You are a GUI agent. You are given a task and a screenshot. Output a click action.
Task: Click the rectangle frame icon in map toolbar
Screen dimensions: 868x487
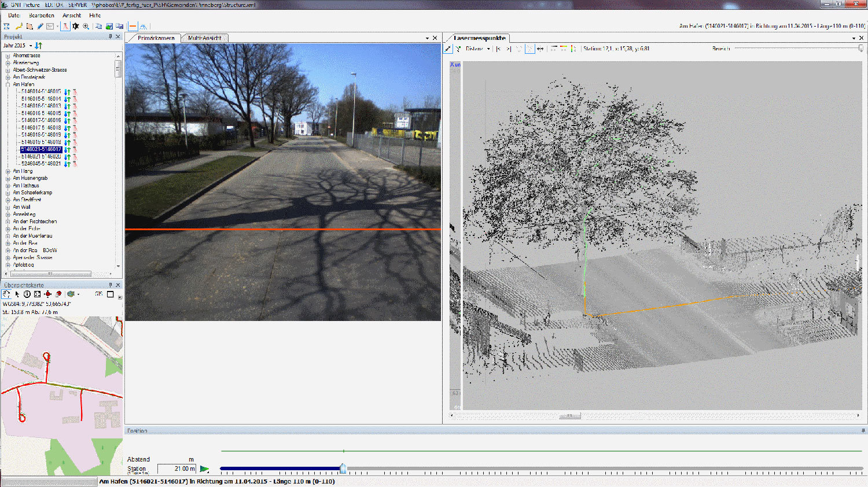click(110, 294)
